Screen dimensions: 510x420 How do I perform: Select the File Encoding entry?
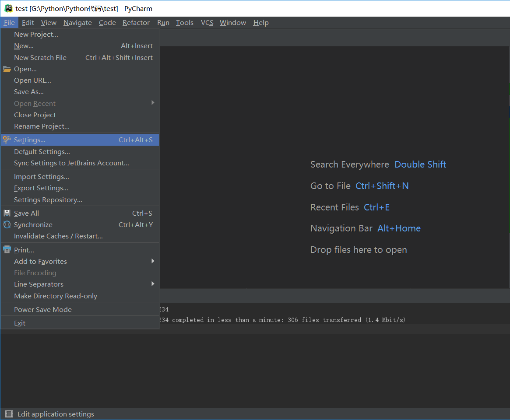[x=80, y=273]
